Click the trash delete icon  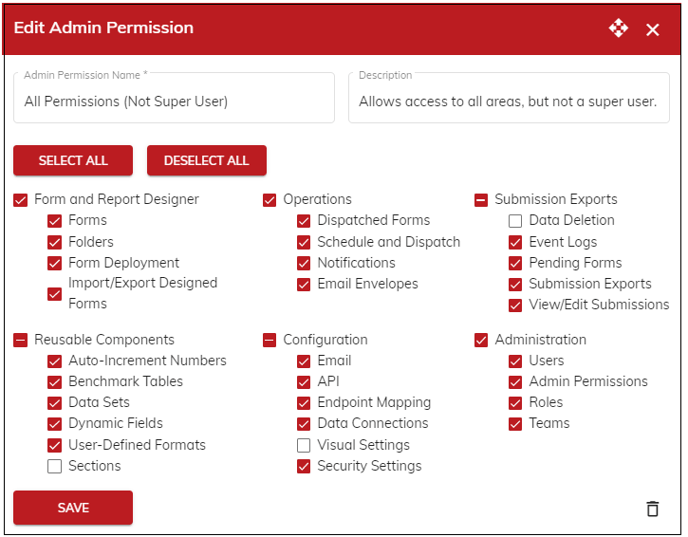[x=653, y=509]
